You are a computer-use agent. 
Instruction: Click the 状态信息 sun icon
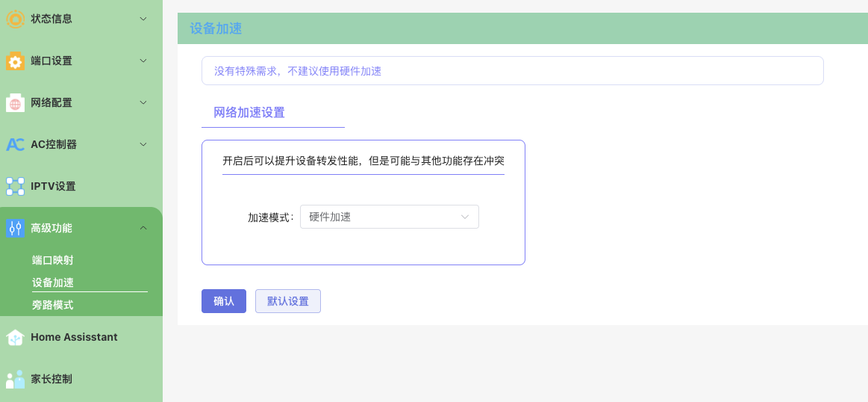(x=15, y=19)
